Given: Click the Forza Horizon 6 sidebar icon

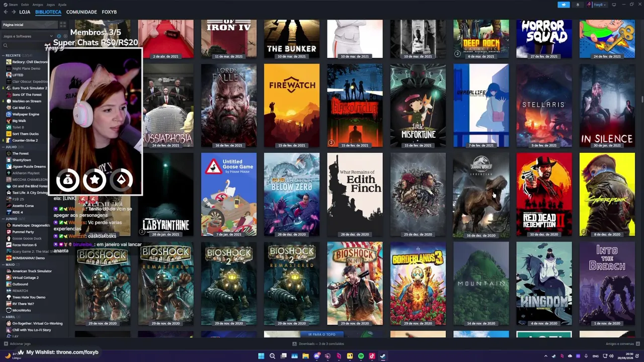Looking at the screenshot, I should (x=9, y=245).
